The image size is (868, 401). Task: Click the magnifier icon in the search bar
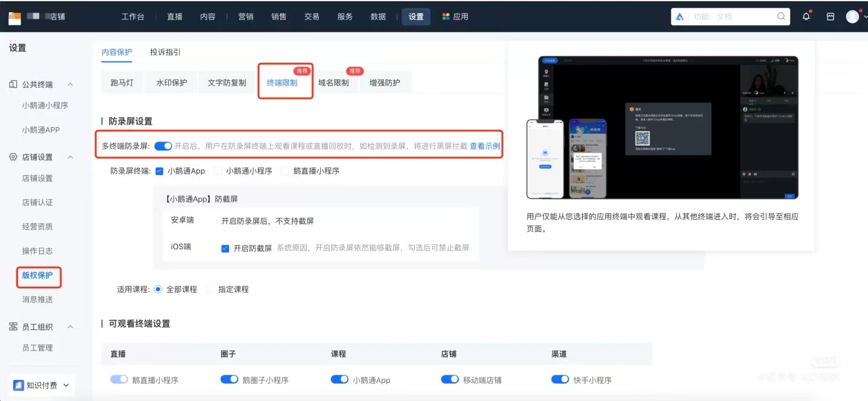point(781,16)
